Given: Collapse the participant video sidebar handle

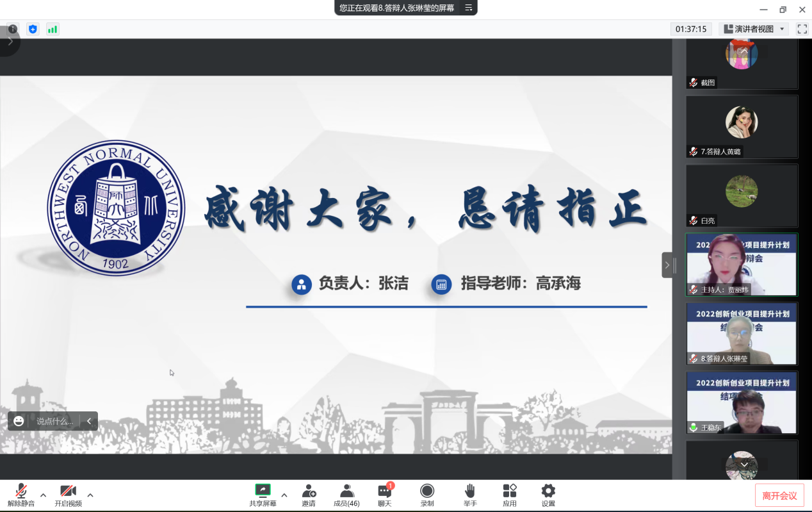Looking at the screenshot, I should tap(668, 265).
